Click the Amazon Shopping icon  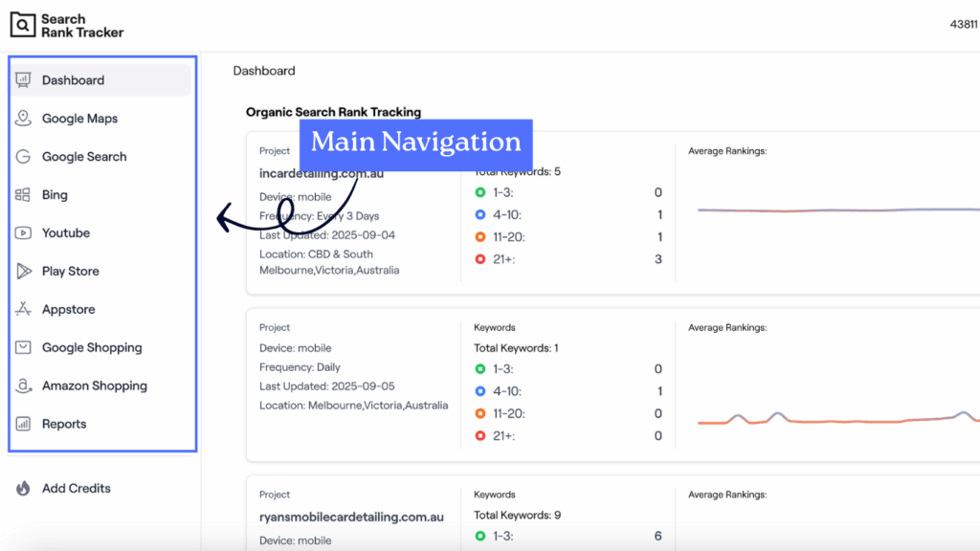point(23,386)
